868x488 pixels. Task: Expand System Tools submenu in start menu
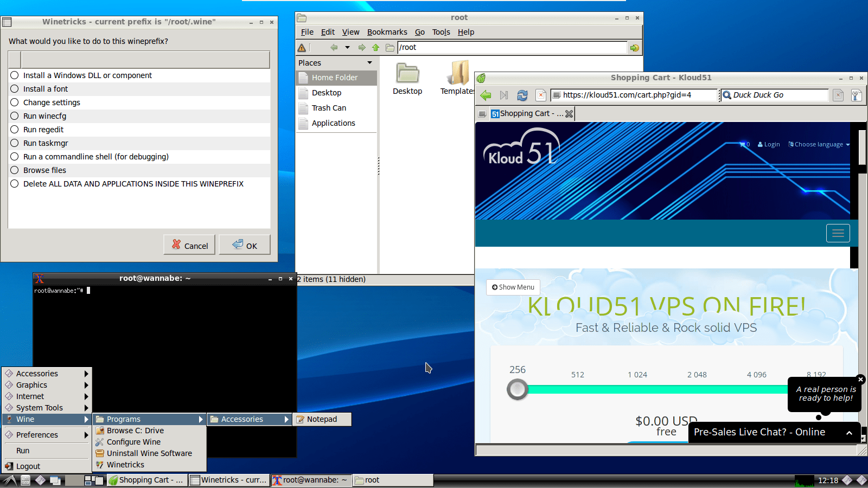coord(47,408)
